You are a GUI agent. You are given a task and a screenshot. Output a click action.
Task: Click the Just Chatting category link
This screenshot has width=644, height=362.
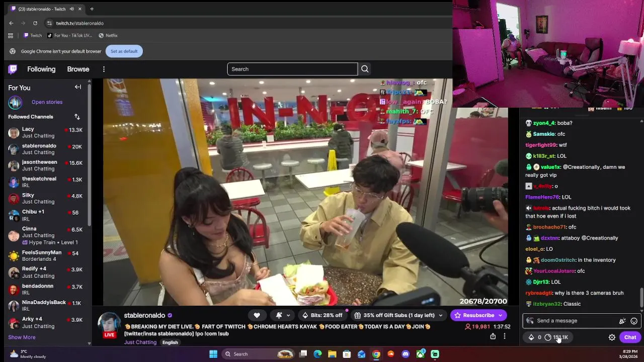[140, 342]
